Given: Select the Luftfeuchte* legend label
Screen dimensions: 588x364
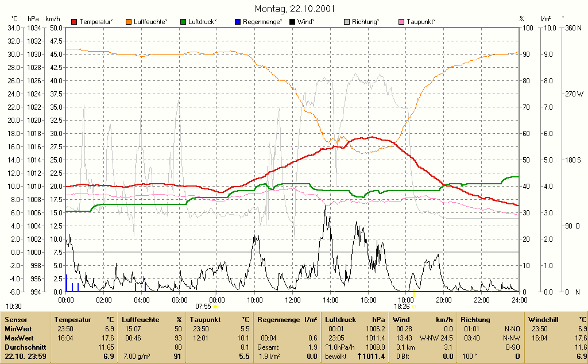Looking at the screenshot, I should (x=151, y=22).
